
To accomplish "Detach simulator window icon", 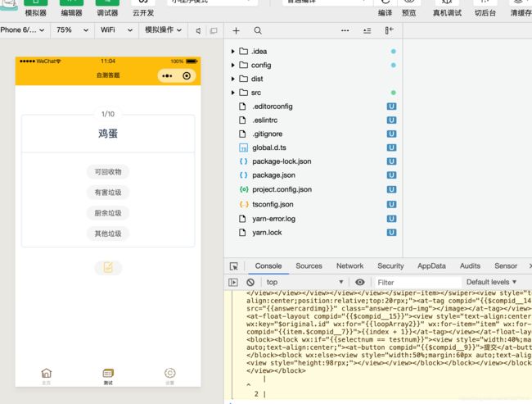I will (214, 30).
